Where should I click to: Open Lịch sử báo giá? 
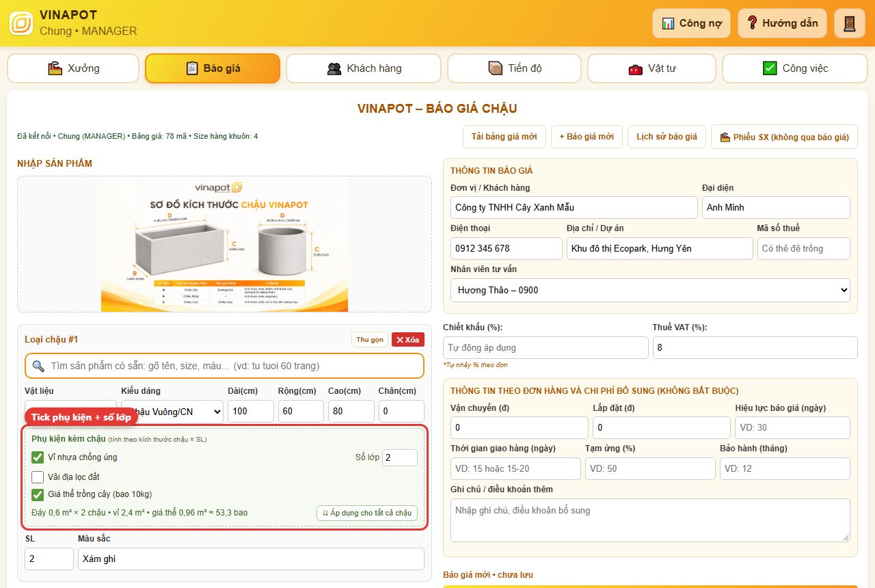point(667,137)
